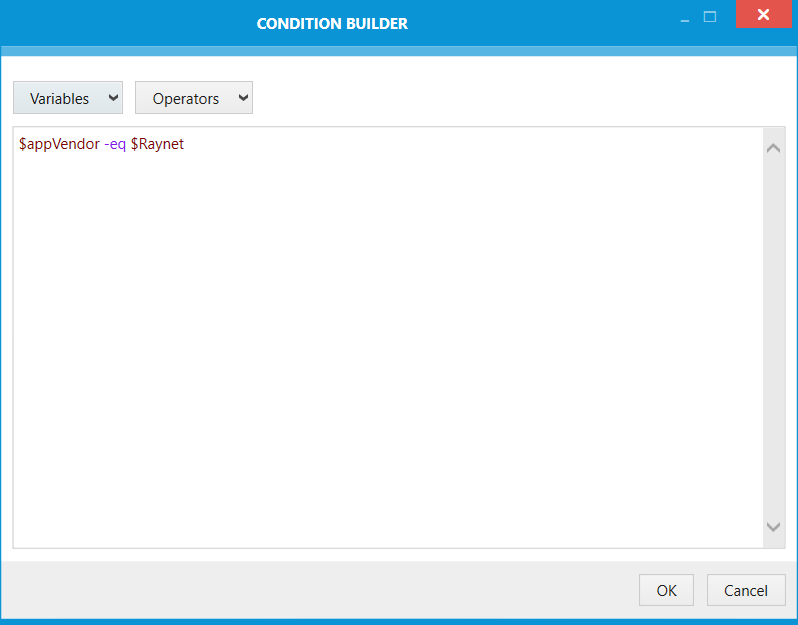Open the Operators dropdown
Screen dimensions: 798x625
[193, 98]
